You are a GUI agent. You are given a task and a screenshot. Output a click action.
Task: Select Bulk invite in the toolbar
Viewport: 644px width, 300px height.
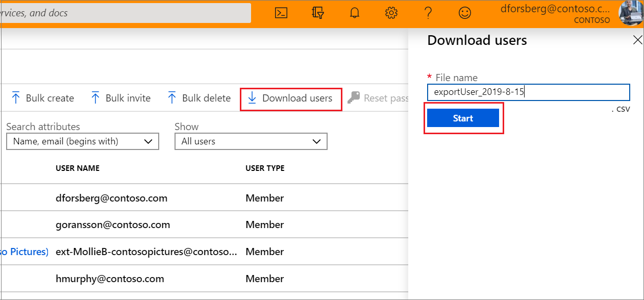(x=120, y=98)
